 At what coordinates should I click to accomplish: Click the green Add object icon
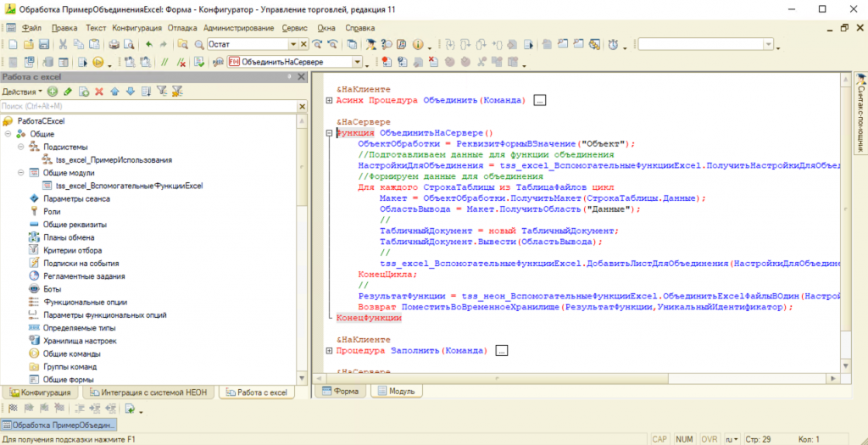coord(53,92)
